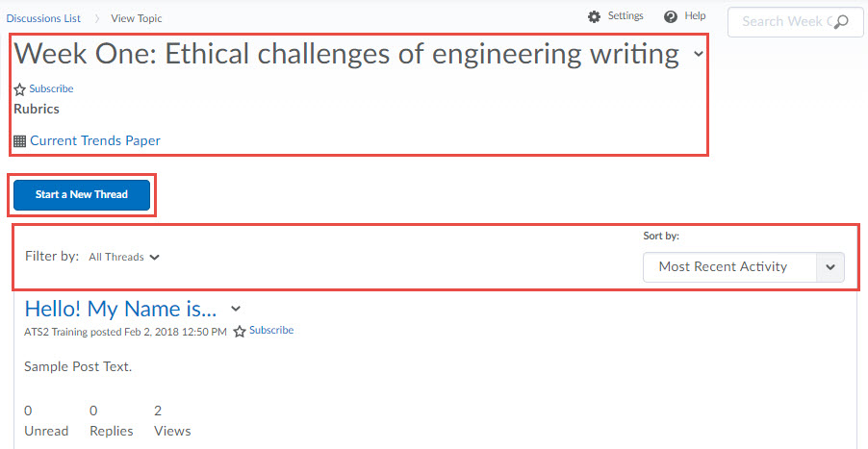Click the Settings gear icon
This screenshot has width=868, height=449.
point(594,16)
